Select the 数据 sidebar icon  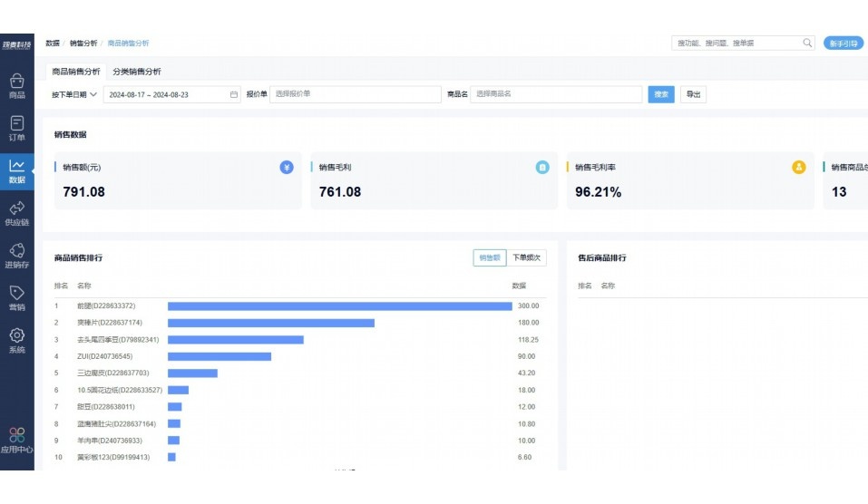coord(16,170)
